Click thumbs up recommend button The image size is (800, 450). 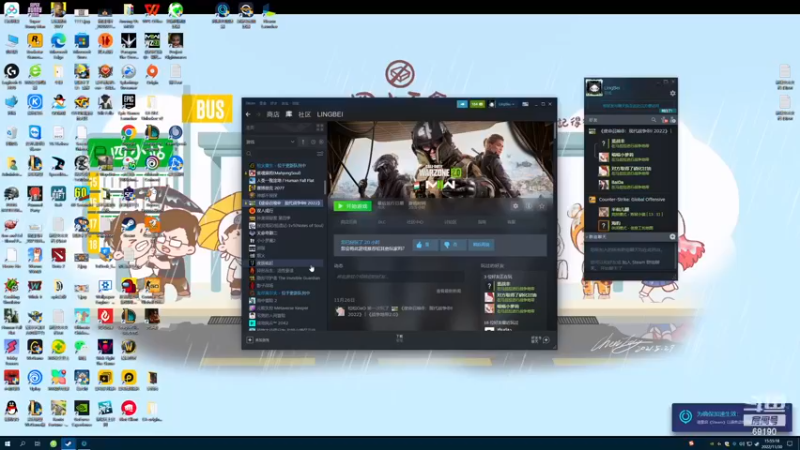coord(424,245)
